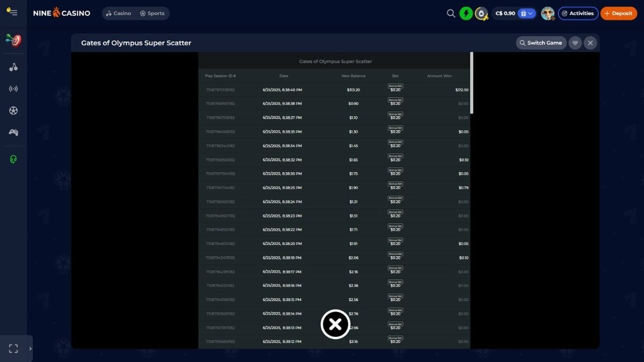This screenshot has width=644, height=362.
Task: Click the orange Deposit button
Action: (619, 13)
